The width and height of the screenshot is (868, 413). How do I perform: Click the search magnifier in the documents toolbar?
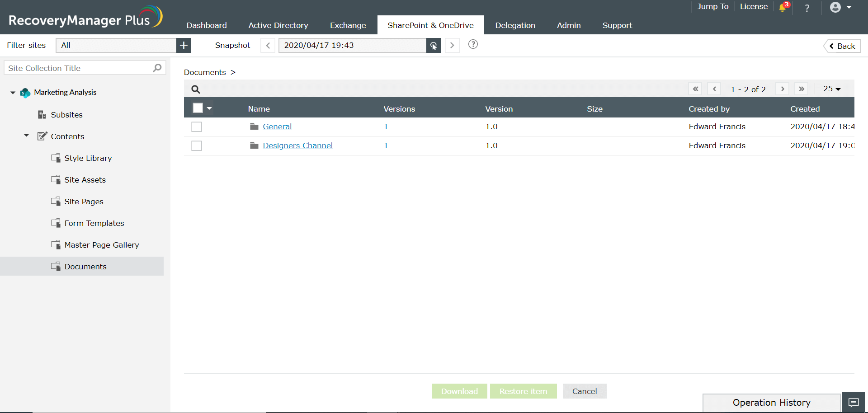195,89
